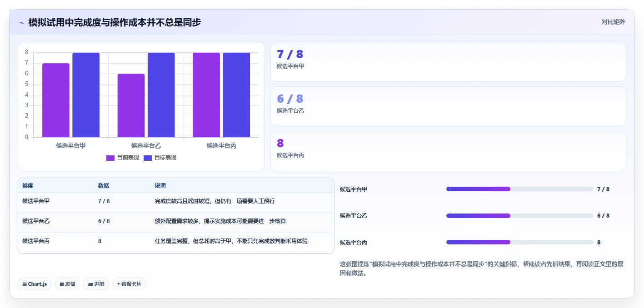The width and height of the screenshot is (644, 308).
Task: Click the 进度 tag chip
Action: pos(96,284)
